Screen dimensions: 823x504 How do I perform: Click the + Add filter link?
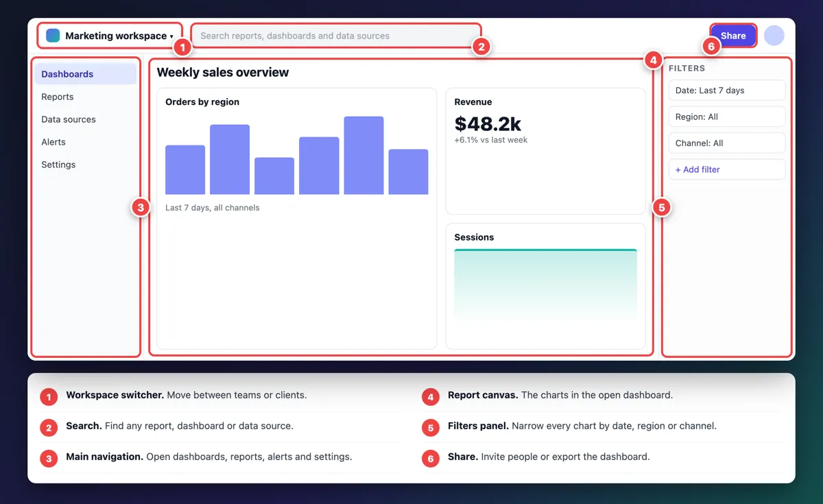pos(726,169)
